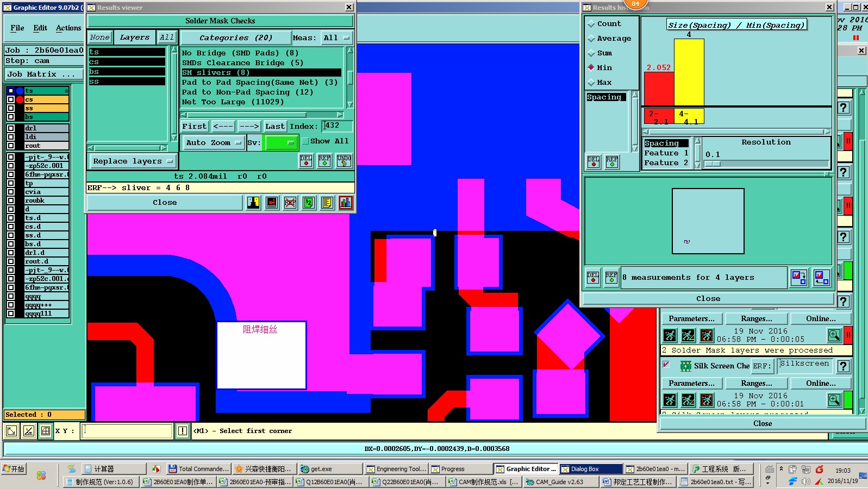This screenshot has width=868, height=489.
Task: Click the X Y coordinate input field
Action: coord(127,431)
